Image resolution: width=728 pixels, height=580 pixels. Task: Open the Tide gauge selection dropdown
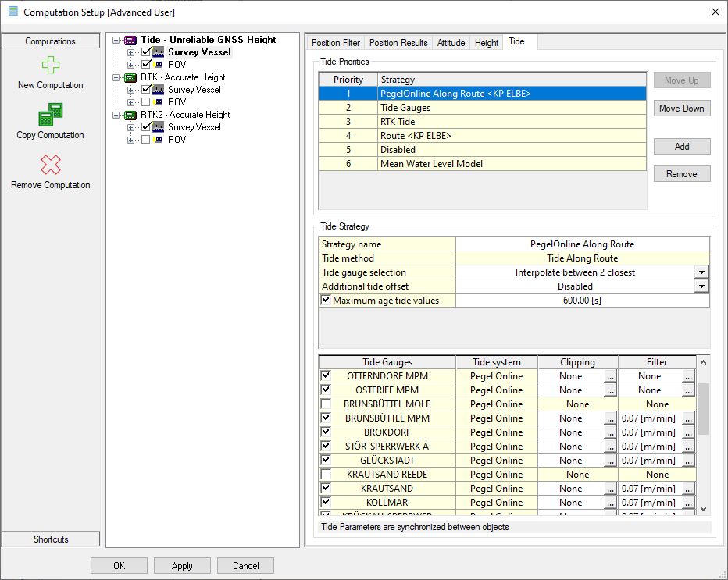(701, 272)
